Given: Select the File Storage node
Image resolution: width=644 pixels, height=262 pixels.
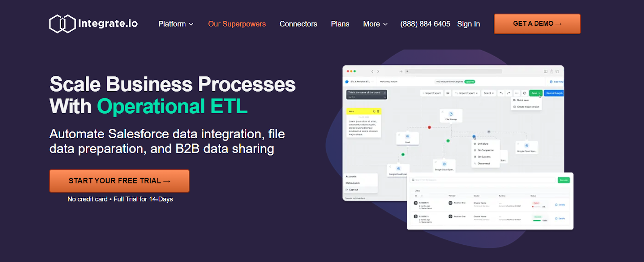Looking at the screenshot, I should click(451, 116).
